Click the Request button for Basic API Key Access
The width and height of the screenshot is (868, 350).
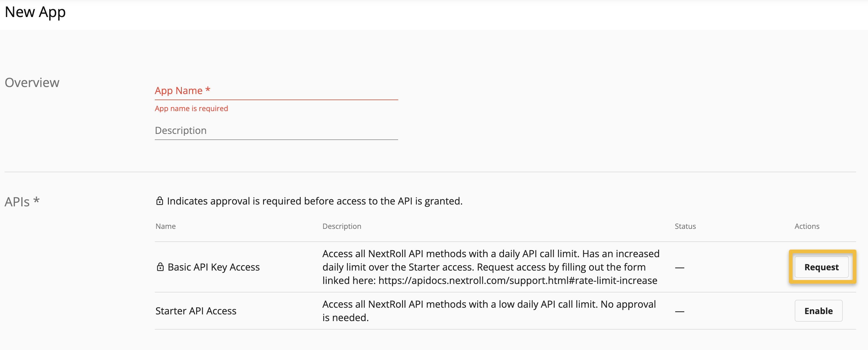coord(821,267)
